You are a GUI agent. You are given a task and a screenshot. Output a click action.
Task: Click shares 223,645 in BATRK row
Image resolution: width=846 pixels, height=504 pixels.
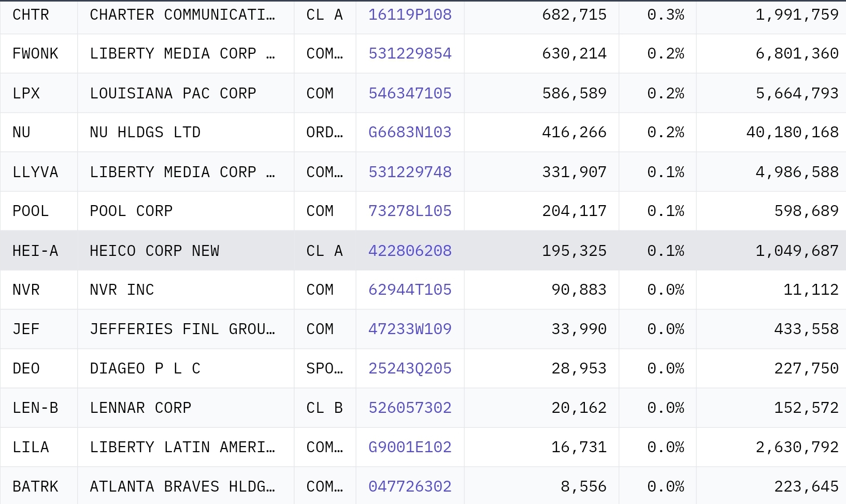[x=806, y=486]
